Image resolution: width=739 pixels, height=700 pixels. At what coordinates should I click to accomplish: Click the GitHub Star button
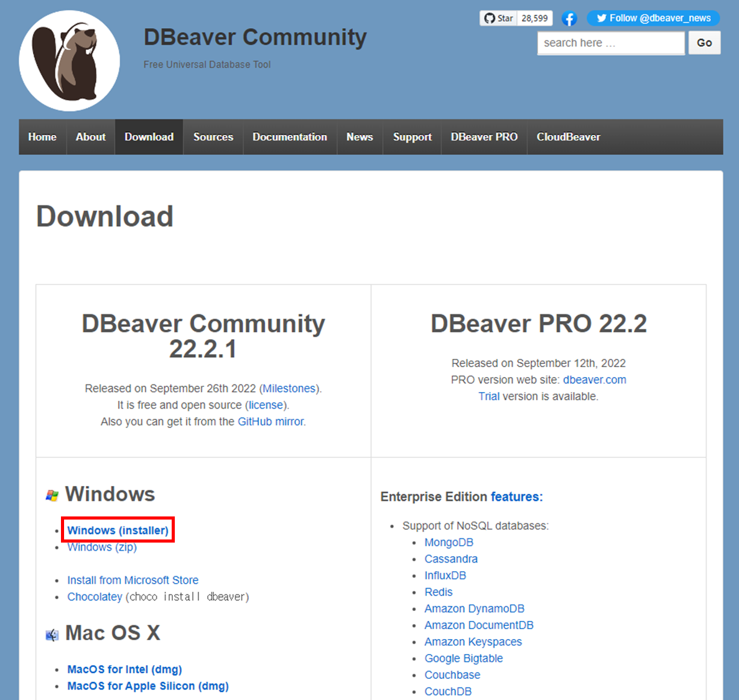coord(498,19)
